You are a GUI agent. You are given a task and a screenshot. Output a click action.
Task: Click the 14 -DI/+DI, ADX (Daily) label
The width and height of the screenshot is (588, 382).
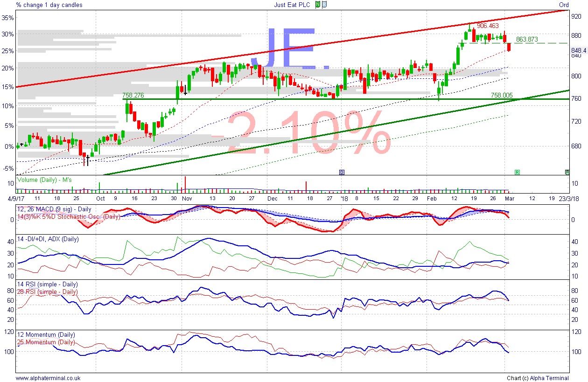click(48, 239)
